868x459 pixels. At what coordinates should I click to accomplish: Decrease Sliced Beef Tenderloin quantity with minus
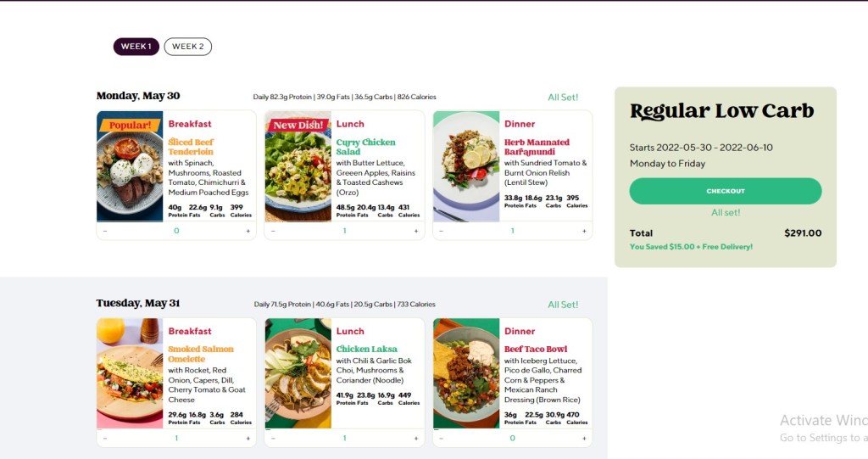105,231
